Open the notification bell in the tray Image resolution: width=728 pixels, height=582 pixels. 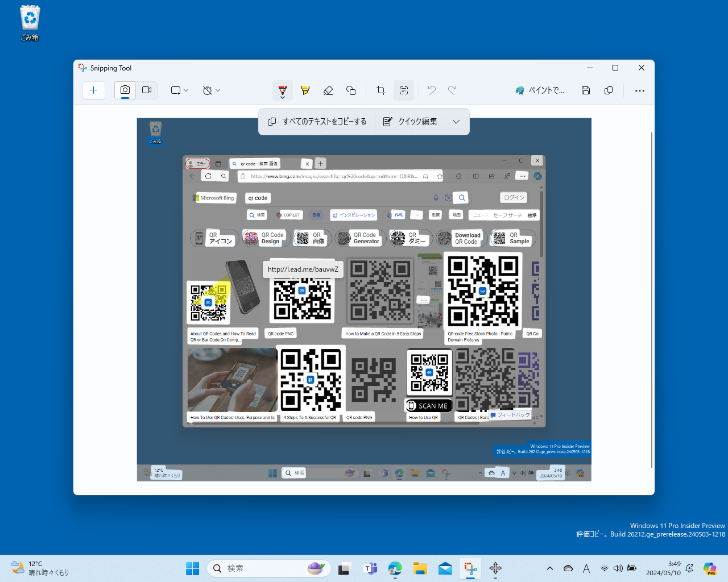pyautogui.click(x=690, y=568)
